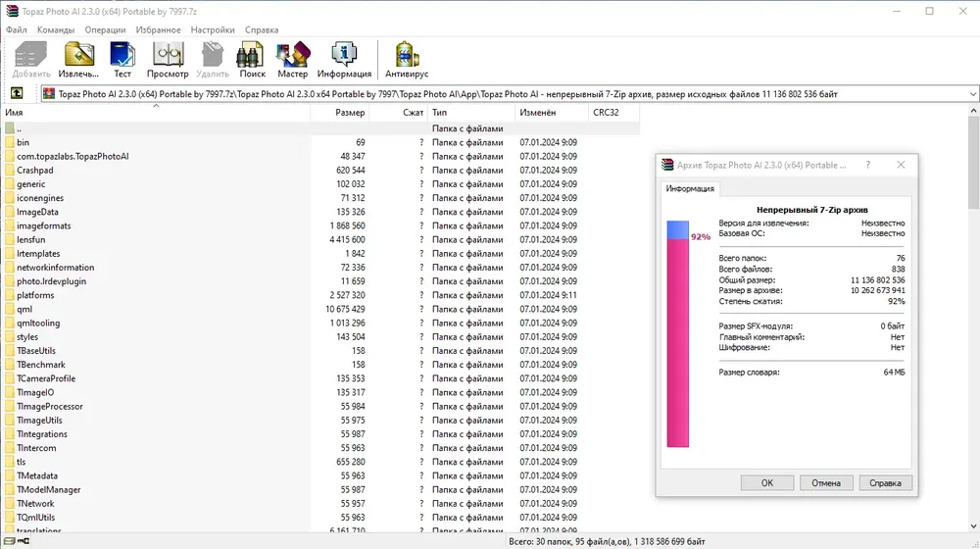The height and width of the screenshot is (549, 980).
Task: Expand the archive path dropdown arrow
Action: click(x=972, y=94)
